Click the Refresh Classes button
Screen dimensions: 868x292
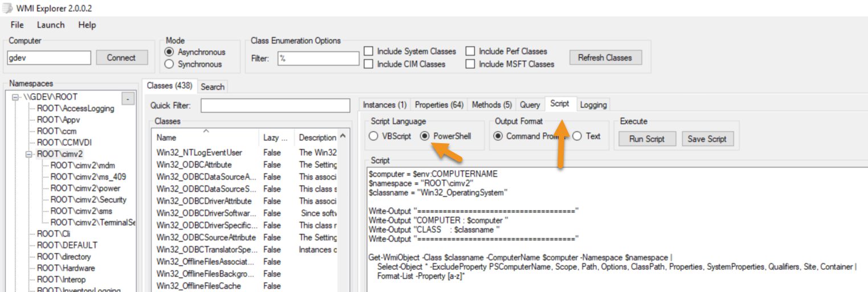[605, 58]
